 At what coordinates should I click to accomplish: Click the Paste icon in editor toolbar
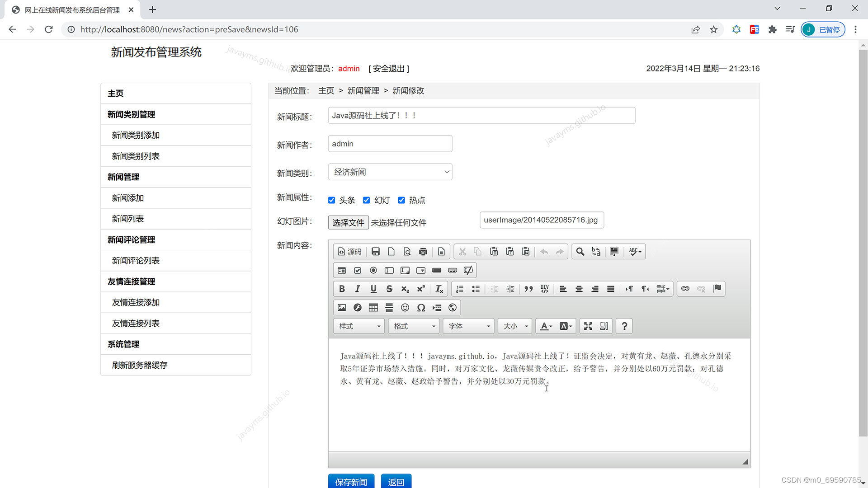tap(494, 252)
